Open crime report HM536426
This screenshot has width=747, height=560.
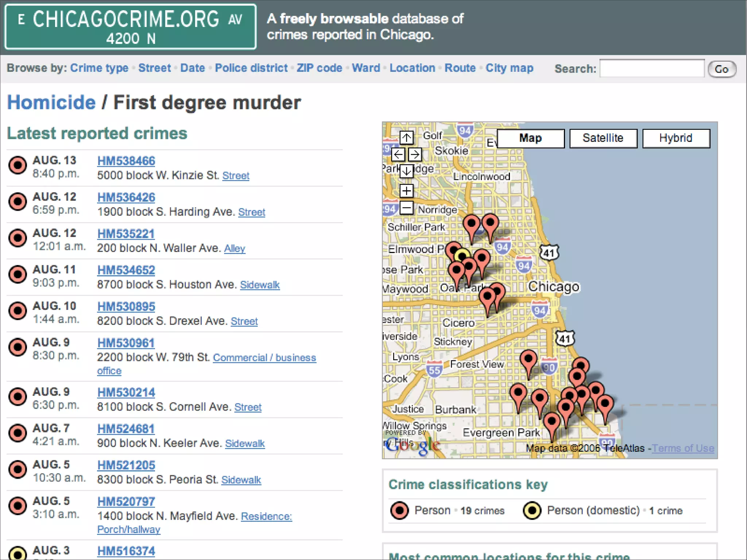(126, 197)
